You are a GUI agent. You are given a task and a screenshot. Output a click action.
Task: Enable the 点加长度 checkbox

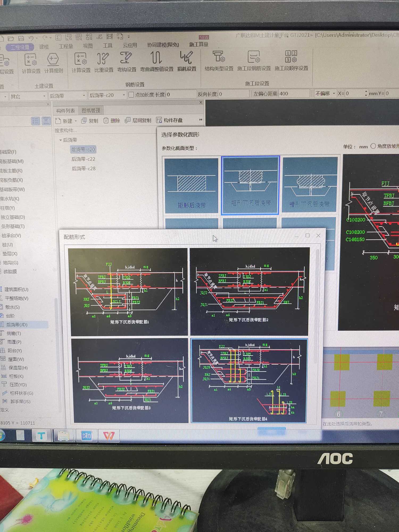pyautogui.click(x=131, y=95)
